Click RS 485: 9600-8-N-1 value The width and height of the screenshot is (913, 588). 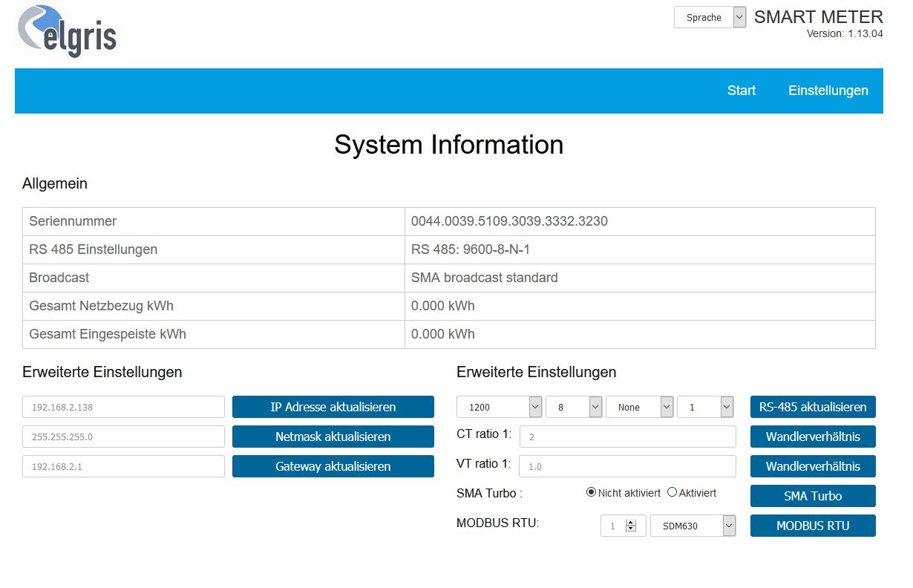[x=471, y=249]
